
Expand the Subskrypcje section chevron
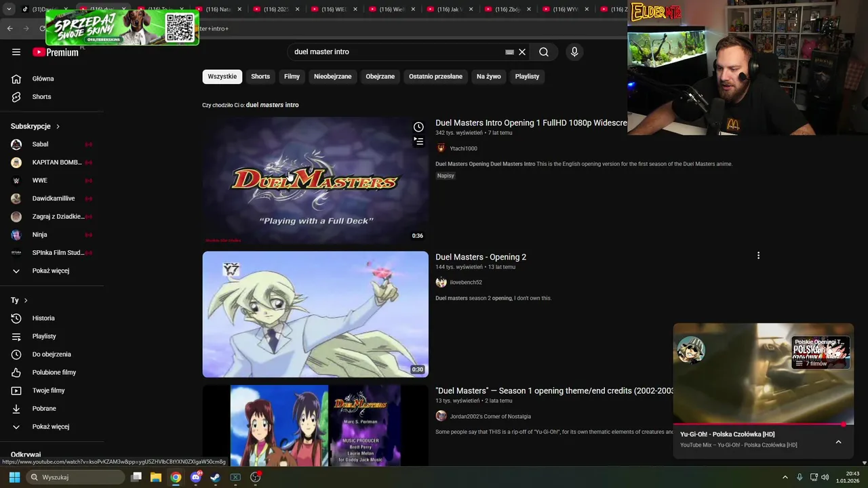click(x=58, y=127)
